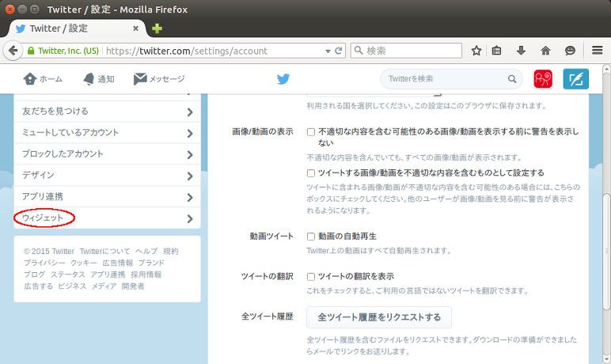Open Twitterについて footer link
Viewport: 611px width, 364px height.
[x=104, y=252]
